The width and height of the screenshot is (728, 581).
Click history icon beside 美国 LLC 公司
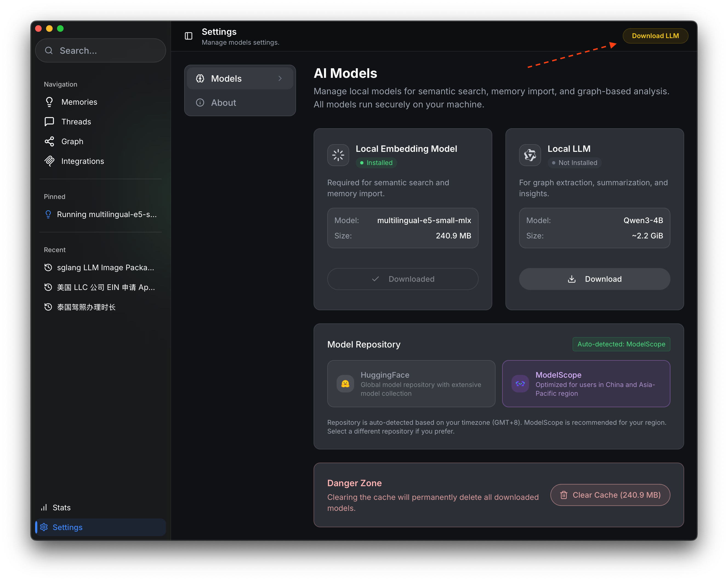click(x=48, y=287)
